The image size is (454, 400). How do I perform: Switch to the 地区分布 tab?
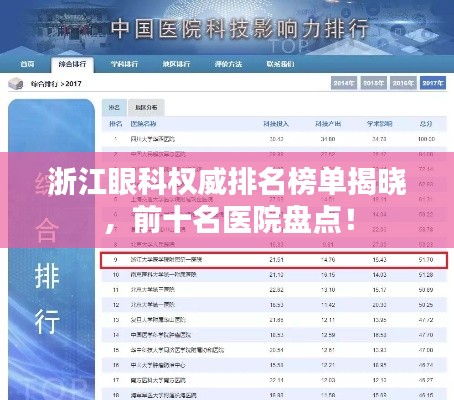[146, 107]
